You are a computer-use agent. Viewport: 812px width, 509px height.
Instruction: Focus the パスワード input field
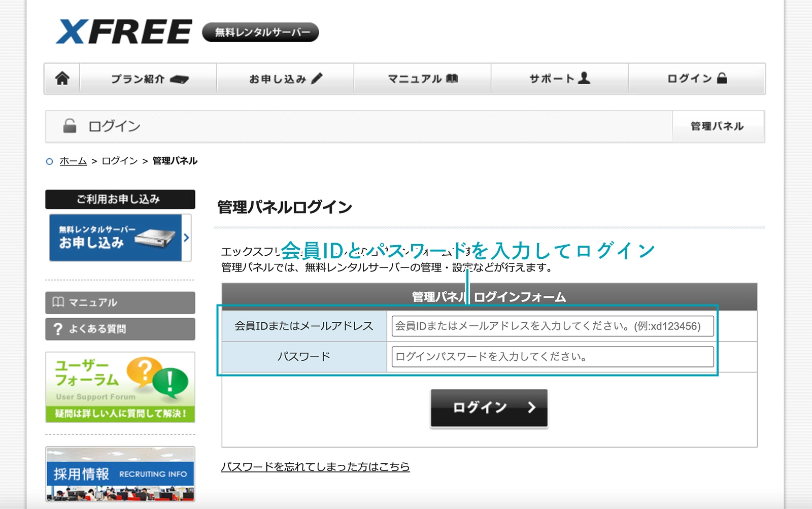tap(553, 356)
